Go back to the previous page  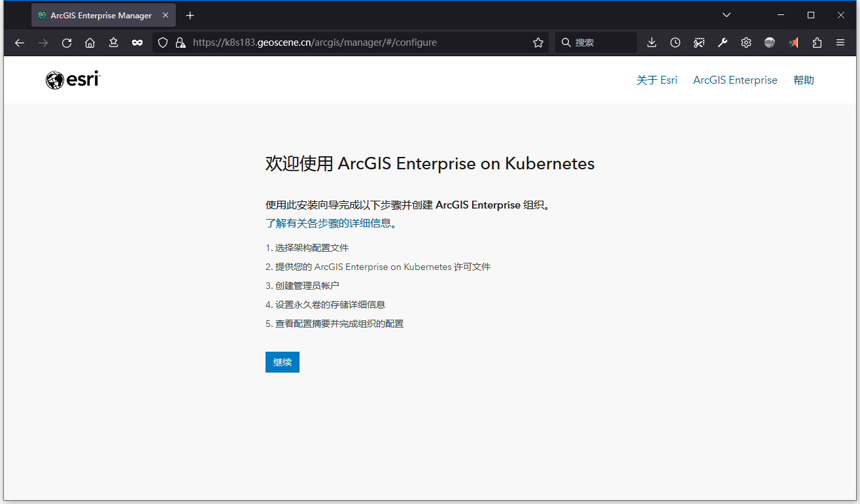(x=20, y=42)
